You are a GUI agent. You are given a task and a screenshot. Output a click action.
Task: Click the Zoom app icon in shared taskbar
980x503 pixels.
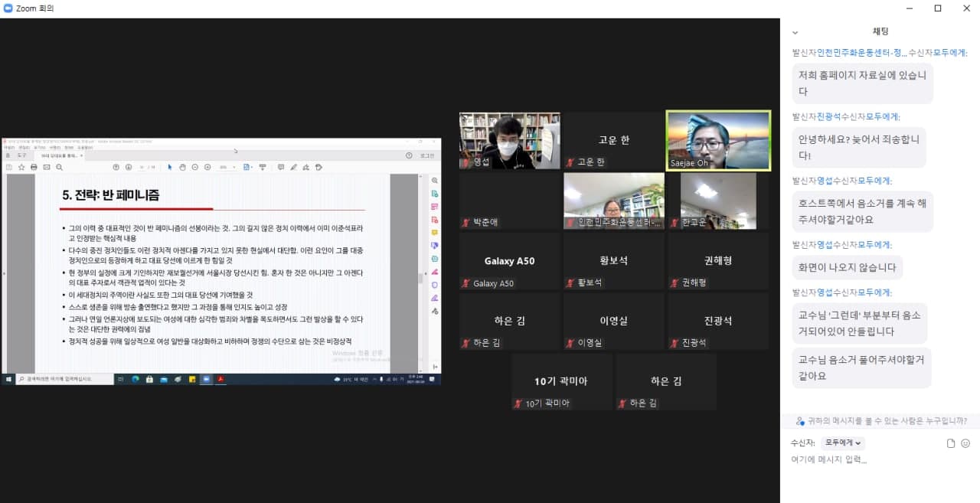coord(205,379)
